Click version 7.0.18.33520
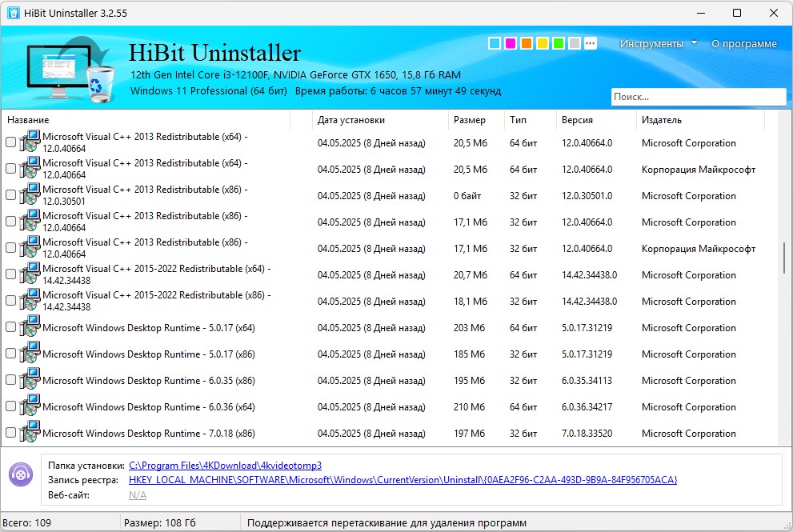793x532 pixels. (x=587, y=432)
